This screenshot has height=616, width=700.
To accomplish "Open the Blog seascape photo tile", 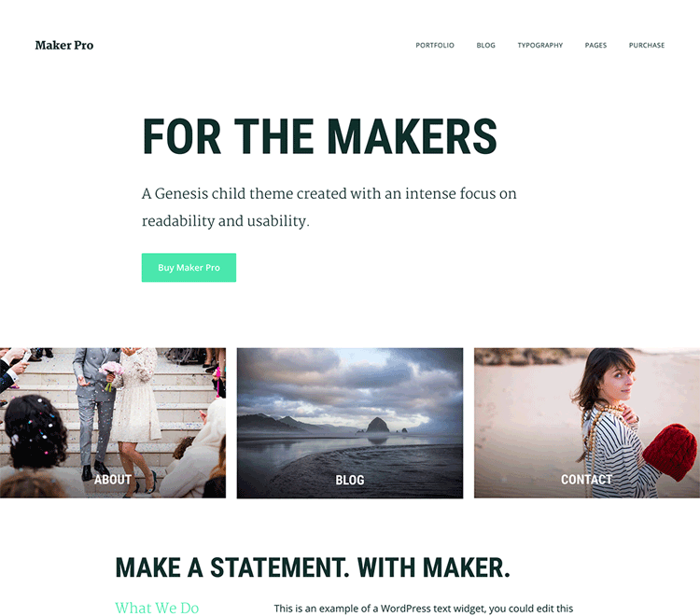I will 350,423.
